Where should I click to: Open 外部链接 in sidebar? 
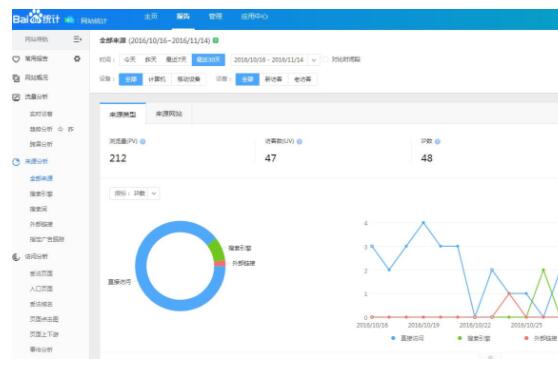click(x=41, y=224)
